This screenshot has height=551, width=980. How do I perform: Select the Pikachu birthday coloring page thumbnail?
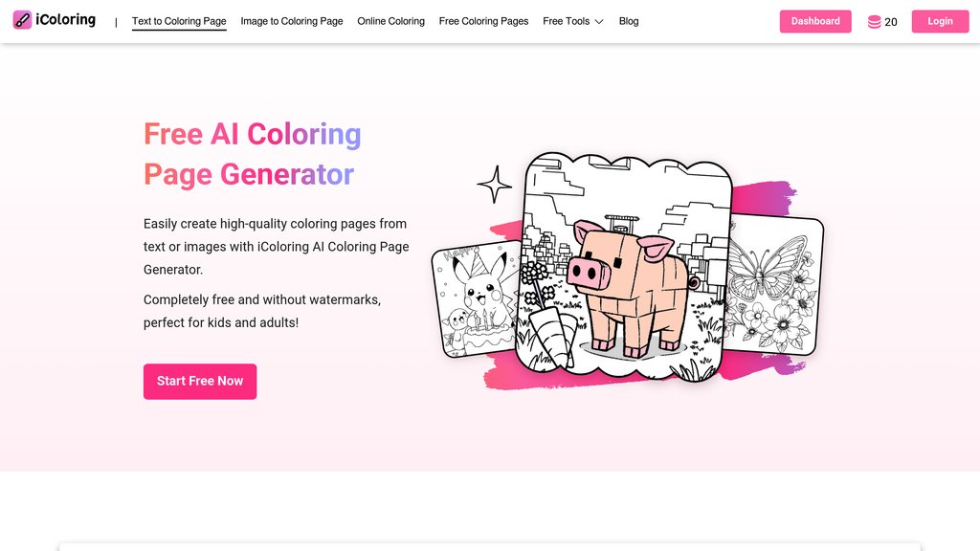(x=475, y=299)
